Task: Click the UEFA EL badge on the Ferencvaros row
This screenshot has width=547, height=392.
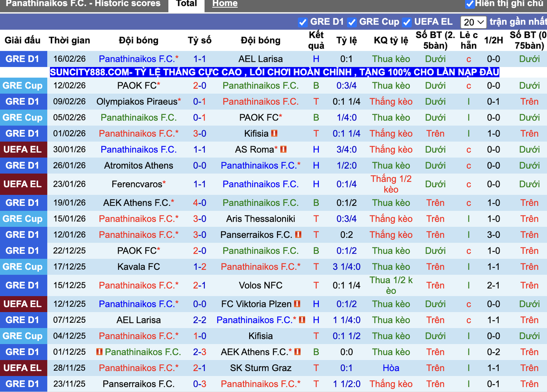Action: point(24,184)
